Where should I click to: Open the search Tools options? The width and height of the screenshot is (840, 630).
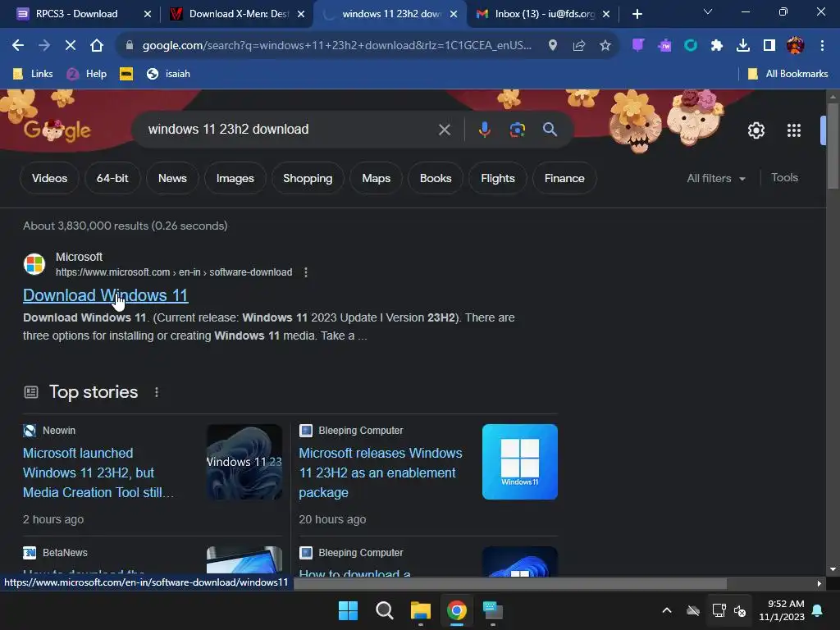pos(784,178)
